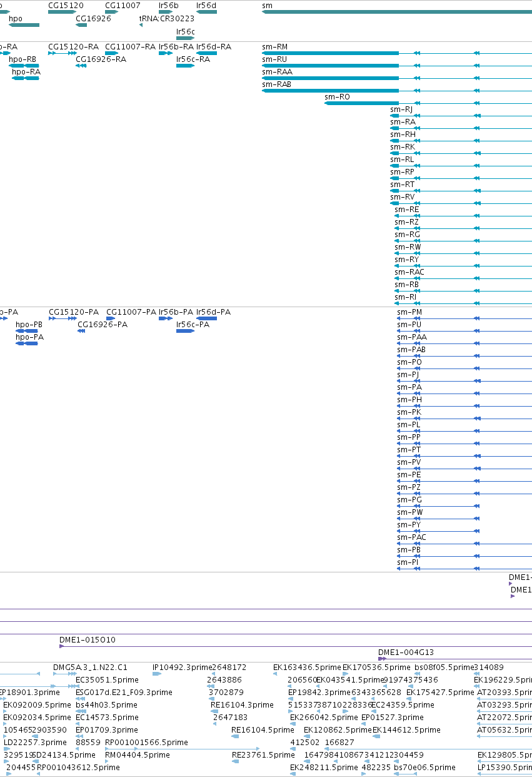Click the CG16926 gene label
The width and height of the screenshot is (532, 777).
pos(93,18)
